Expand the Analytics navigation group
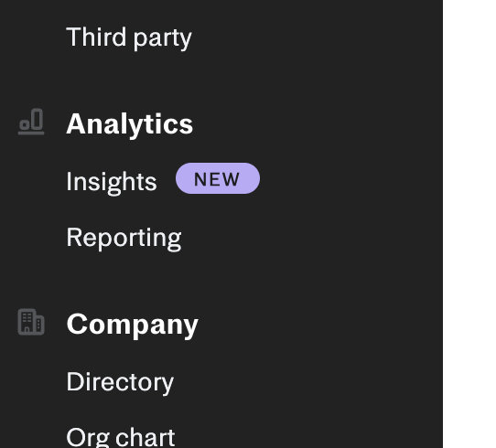Viewport: 496px width, 448px height. coord(130,124)
